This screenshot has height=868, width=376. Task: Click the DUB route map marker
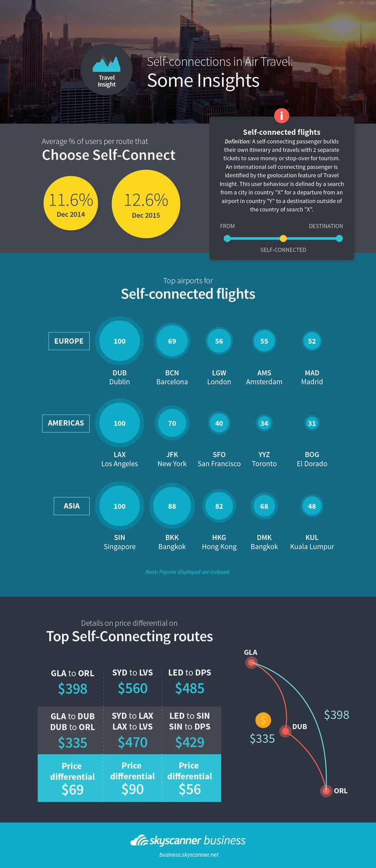[286, 731]
